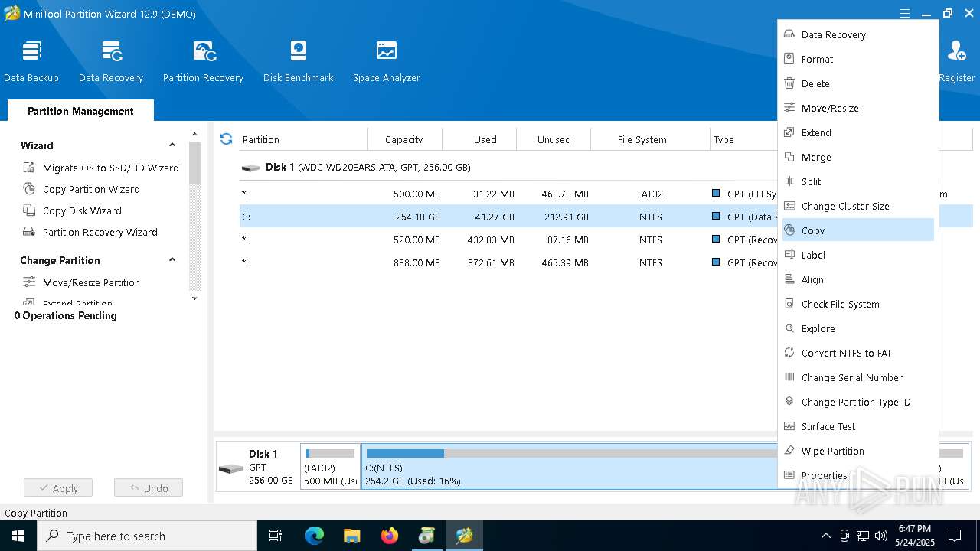Select the 520.00 MB NTFS partition row

coord(508,240)
